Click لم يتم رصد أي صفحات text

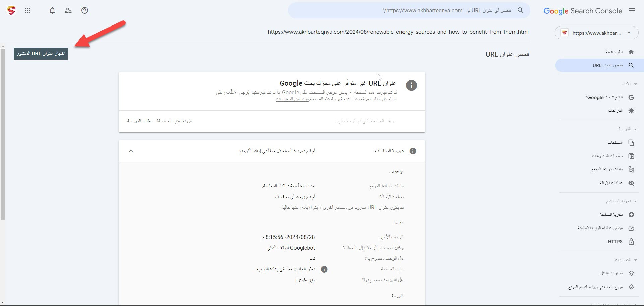(294, 197)
